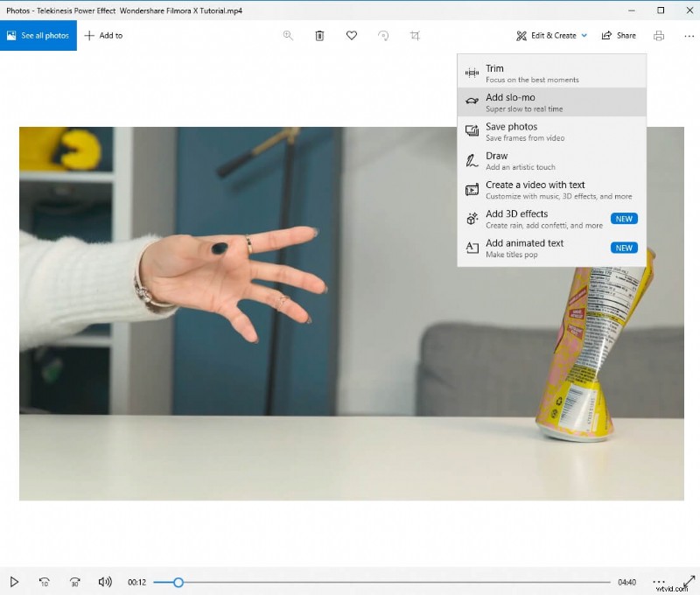Delete the current video
The height and width of the screenshot is (595, 700).
point(319,36)
